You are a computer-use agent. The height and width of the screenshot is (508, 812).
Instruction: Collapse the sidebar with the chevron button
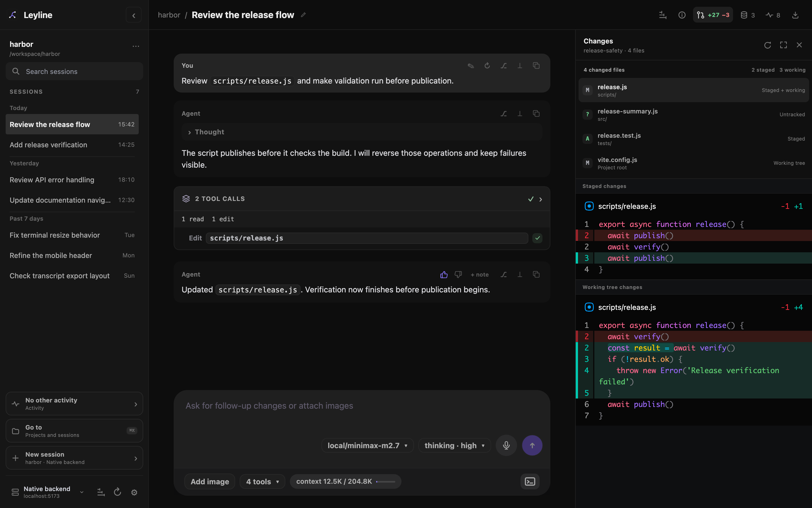[x=134, y=15]
